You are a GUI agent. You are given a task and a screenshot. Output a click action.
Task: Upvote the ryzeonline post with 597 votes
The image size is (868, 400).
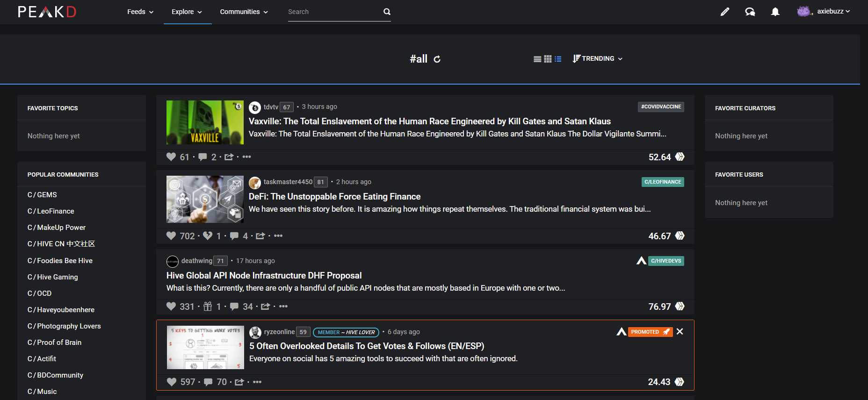click(x=172, y=382)
